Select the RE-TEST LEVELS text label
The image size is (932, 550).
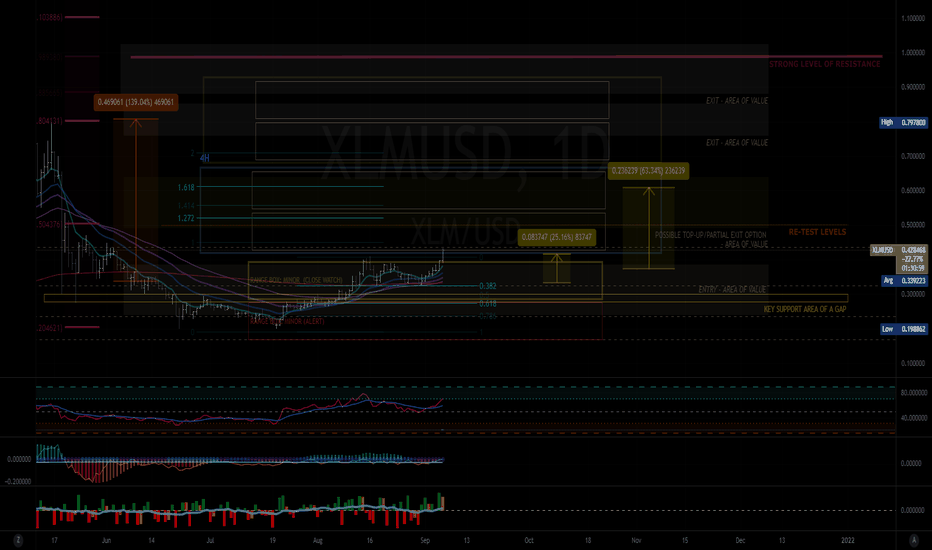pyautogui.click(x=817, y=232)
